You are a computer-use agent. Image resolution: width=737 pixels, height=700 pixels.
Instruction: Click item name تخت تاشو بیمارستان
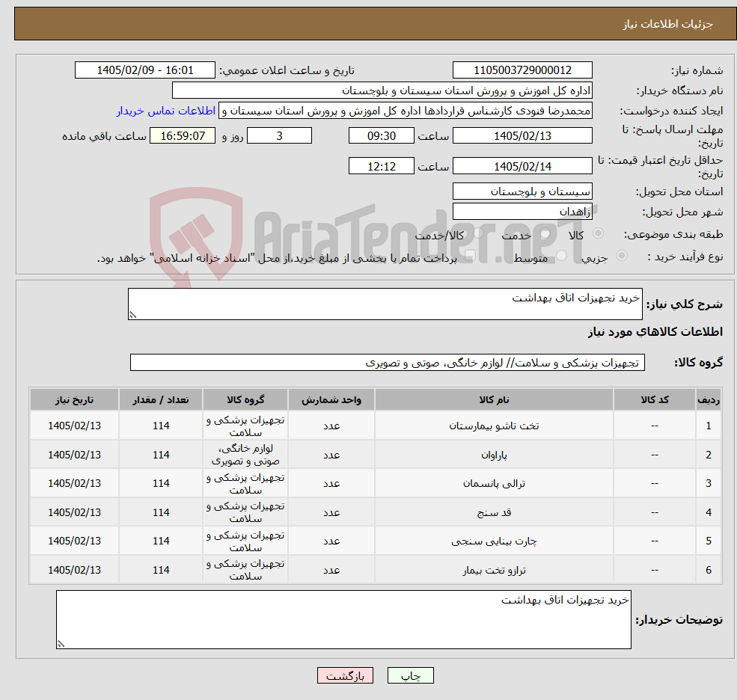[x=494, y=426]
